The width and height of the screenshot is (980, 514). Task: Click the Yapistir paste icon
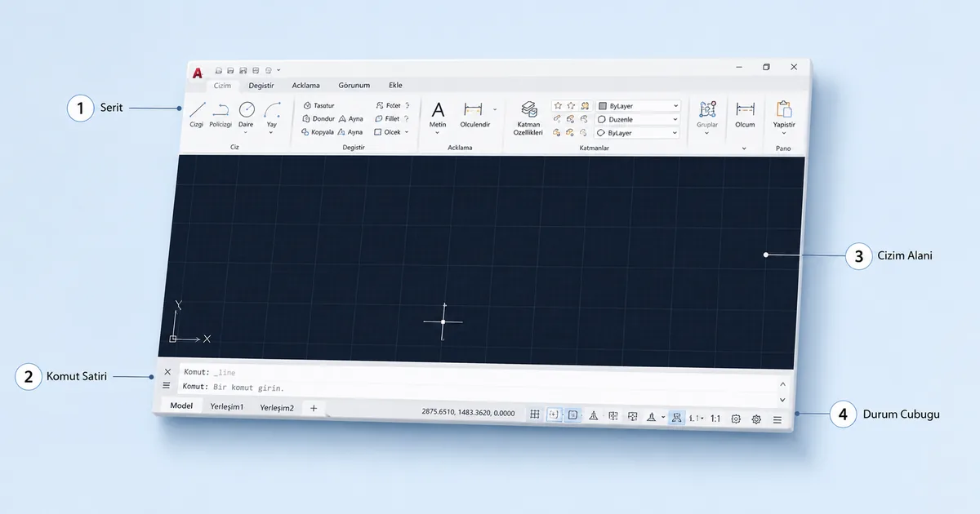[784, 109]
